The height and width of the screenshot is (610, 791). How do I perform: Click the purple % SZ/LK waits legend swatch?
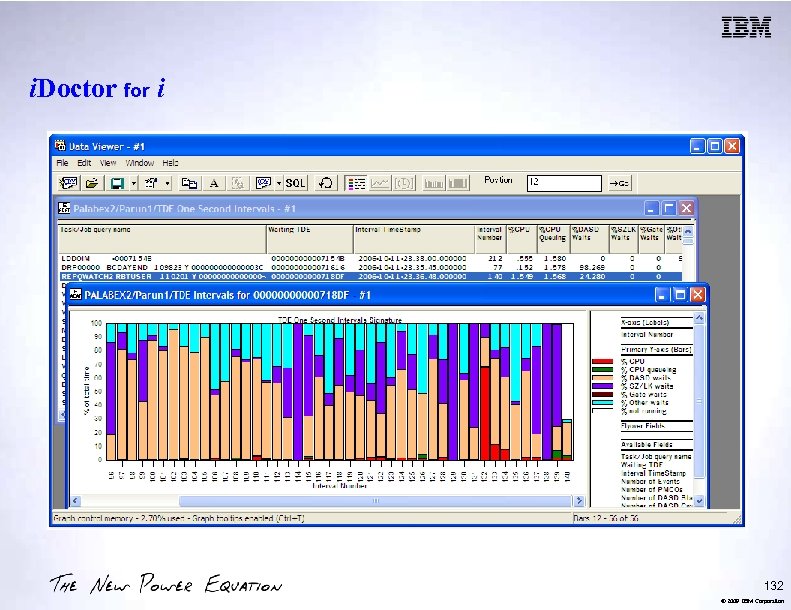point(602,386)
